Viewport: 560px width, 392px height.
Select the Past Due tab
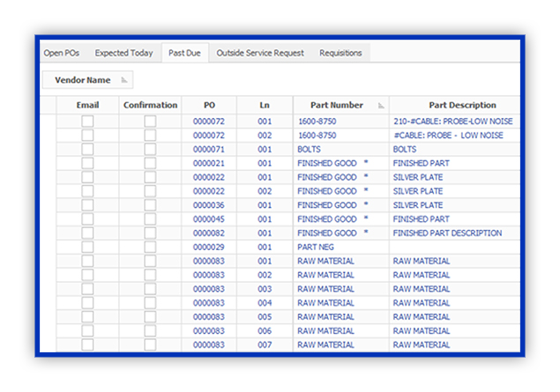[x=184, y=53]
